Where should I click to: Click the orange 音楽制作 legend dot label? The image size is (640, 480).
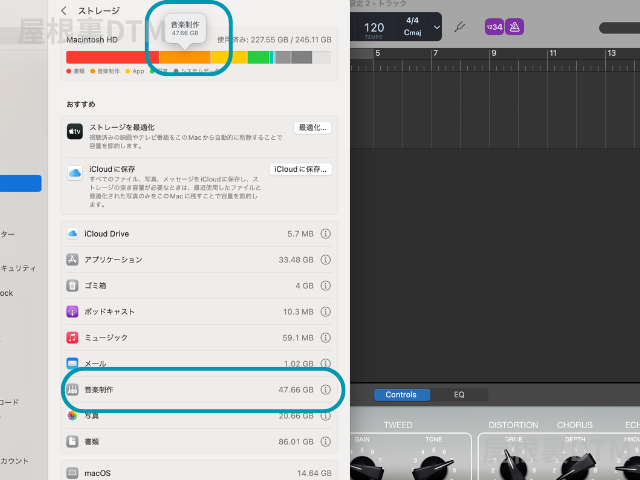point(105,71)
